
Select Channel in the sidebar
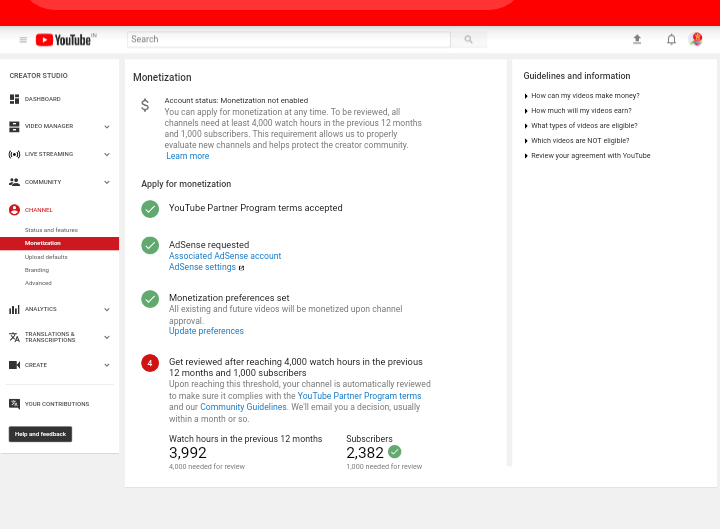pyautogui.click(x=39, y=210)
